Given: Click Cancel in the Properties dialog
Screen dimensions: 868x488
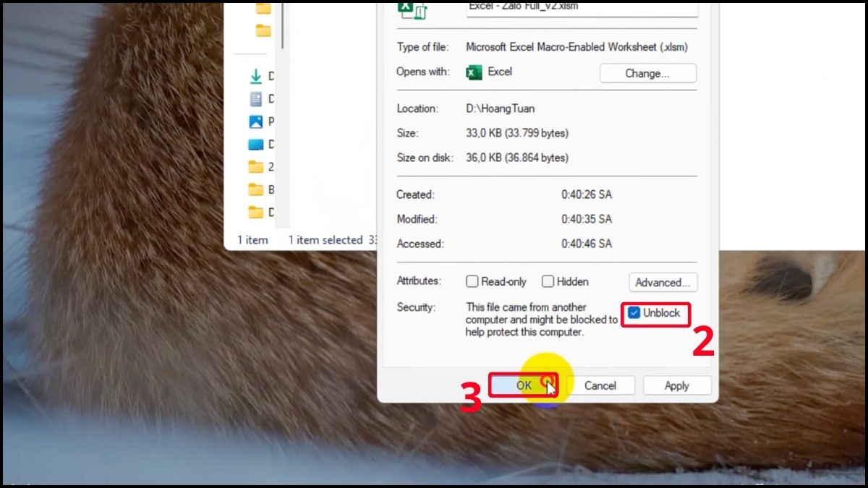Looking at the screenshot, I should coord(600,385).
